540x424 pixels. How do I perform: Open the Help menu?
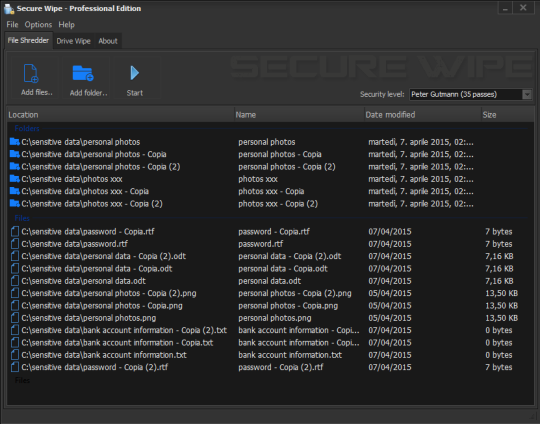point(66,25)
